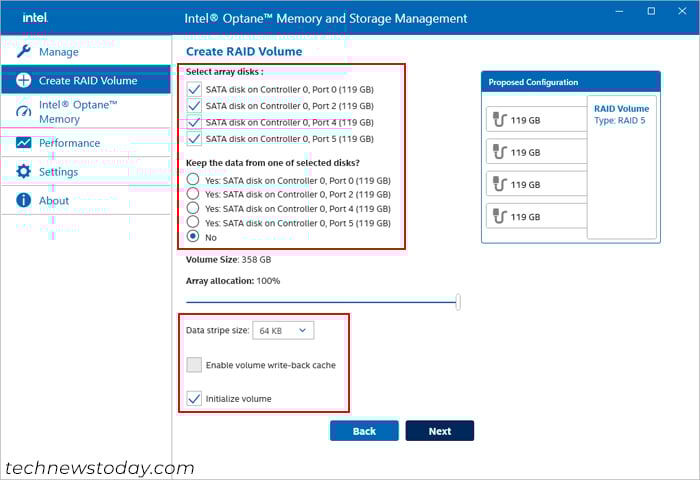The width and height of the screenshot is (700, 480).
Task: Click the Create RAID Volume page heading
Action: click(244, 51)
